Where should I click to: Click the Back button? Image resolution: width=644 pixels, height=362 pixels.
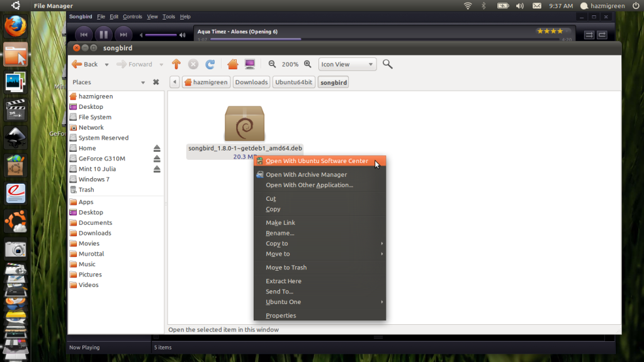click(85, 64)
